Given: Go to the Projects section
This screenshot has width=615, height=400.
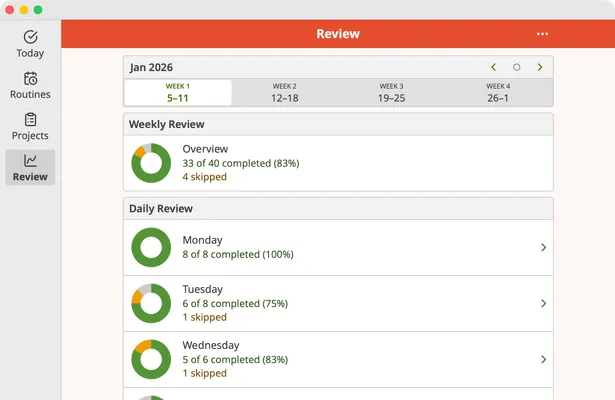Looking at the screenshot, I should point(30,127).
